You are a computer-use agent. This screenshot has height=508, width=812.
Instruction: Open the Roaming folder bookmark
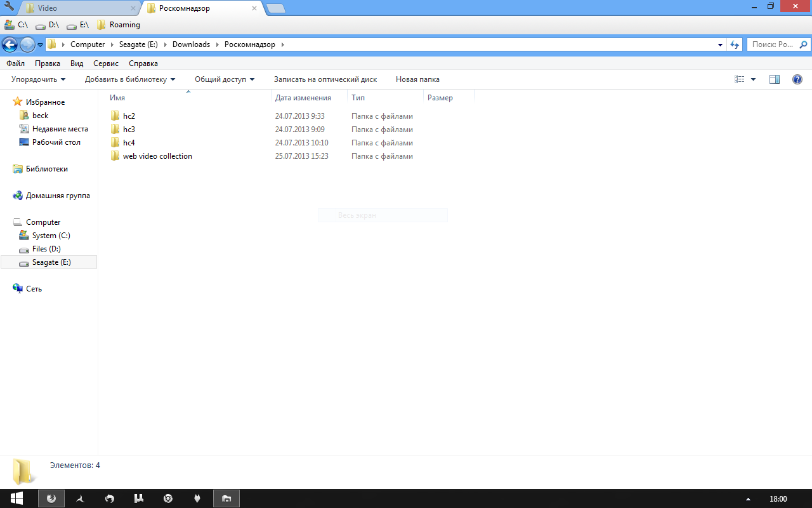(x=119, y=25)
